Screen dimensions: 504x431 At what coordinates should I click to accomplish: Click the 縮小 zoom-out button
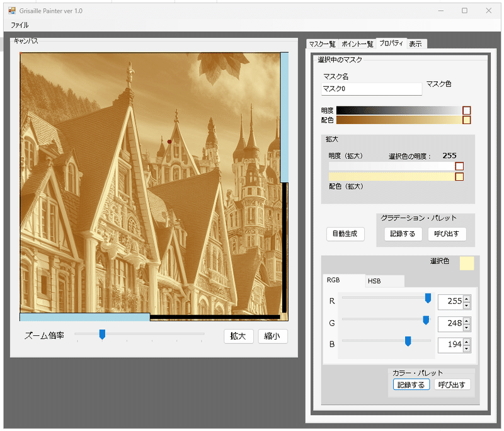coord(273,336)
